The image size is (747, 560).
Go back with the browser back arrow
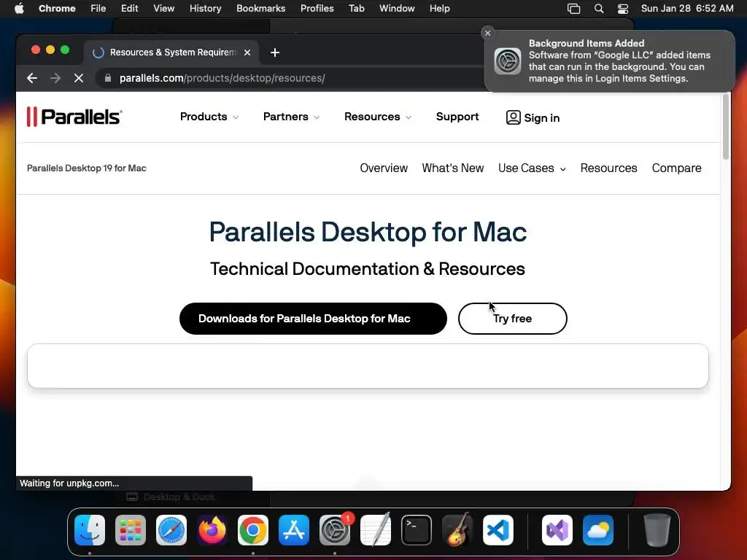(32, 78)
